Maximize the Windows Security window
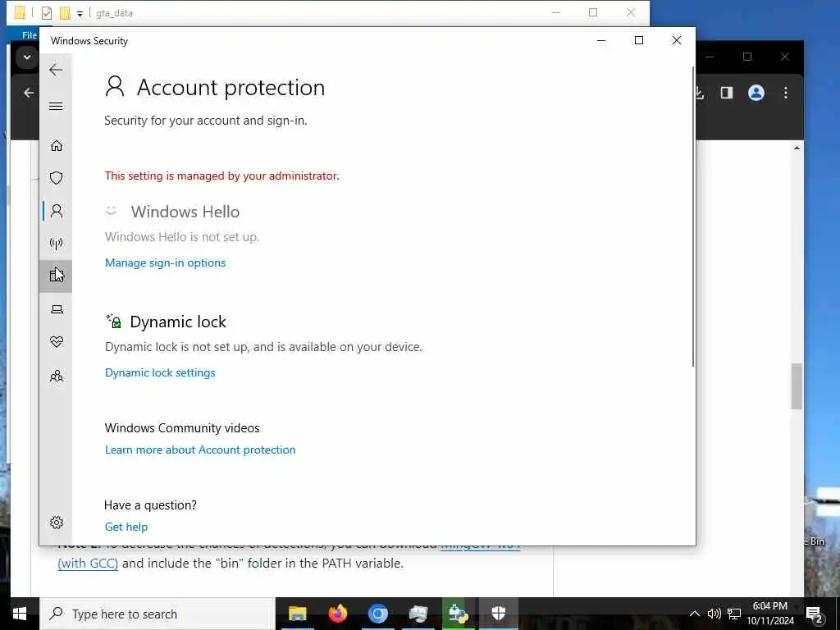Image resolution: width=840 pixels, height=630 pixels. [x=638, y=40]
